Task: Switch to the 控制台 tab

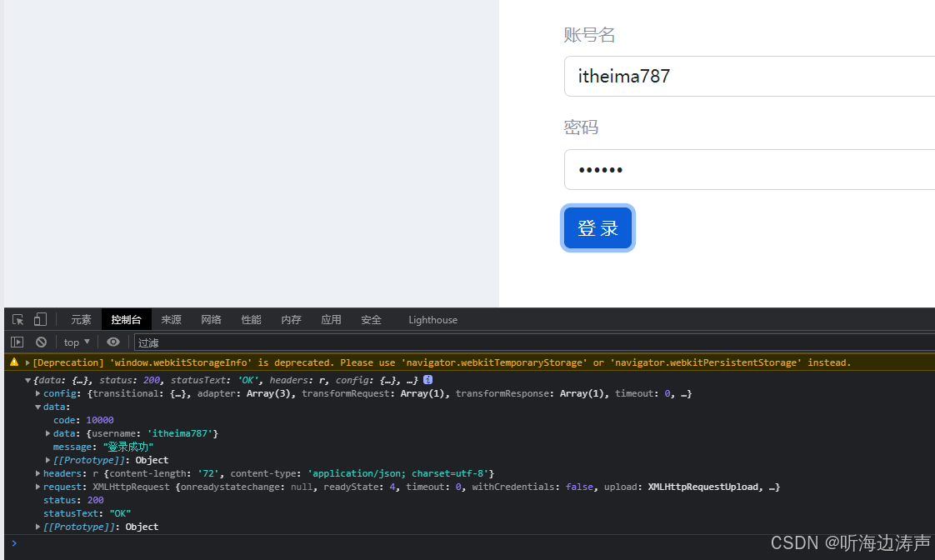Action: tap(127, 320)
